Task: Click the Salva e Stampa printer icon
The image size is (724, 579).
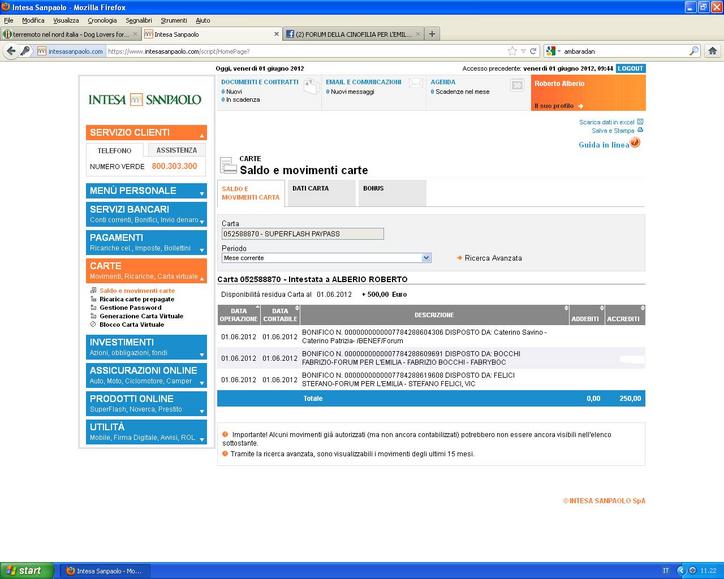Action: [x=641, y=130]
